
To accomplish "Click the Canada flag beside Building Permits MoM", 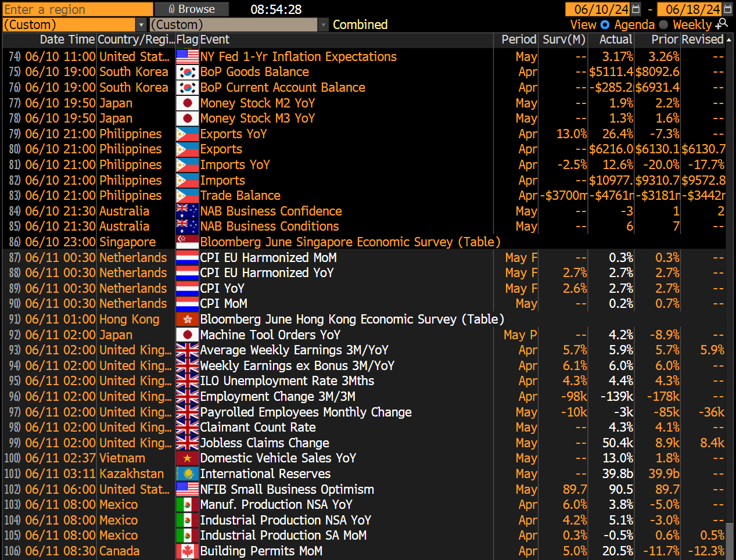I will pyautogui.click(x=187, y=551).
